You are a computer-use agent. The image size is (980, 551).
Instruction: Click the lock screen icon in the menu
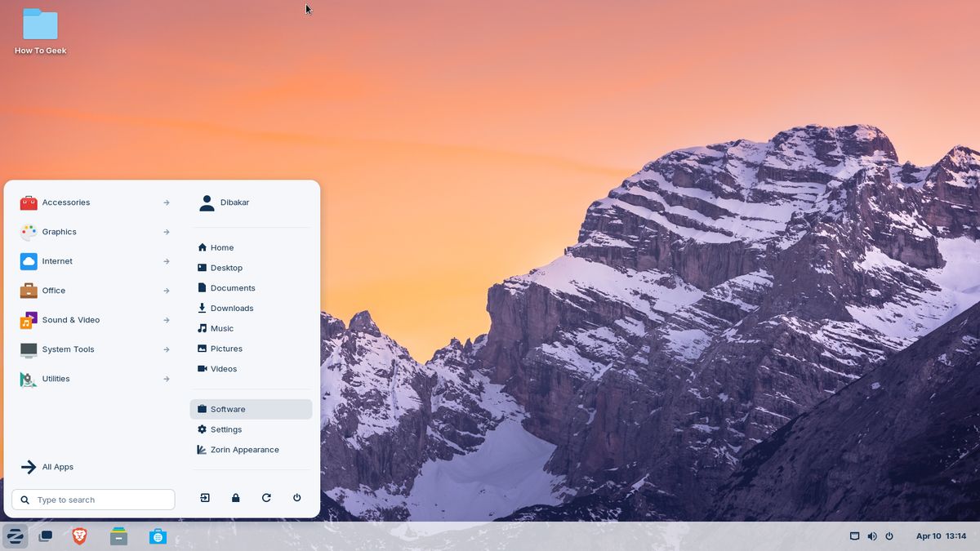point(235,497)
